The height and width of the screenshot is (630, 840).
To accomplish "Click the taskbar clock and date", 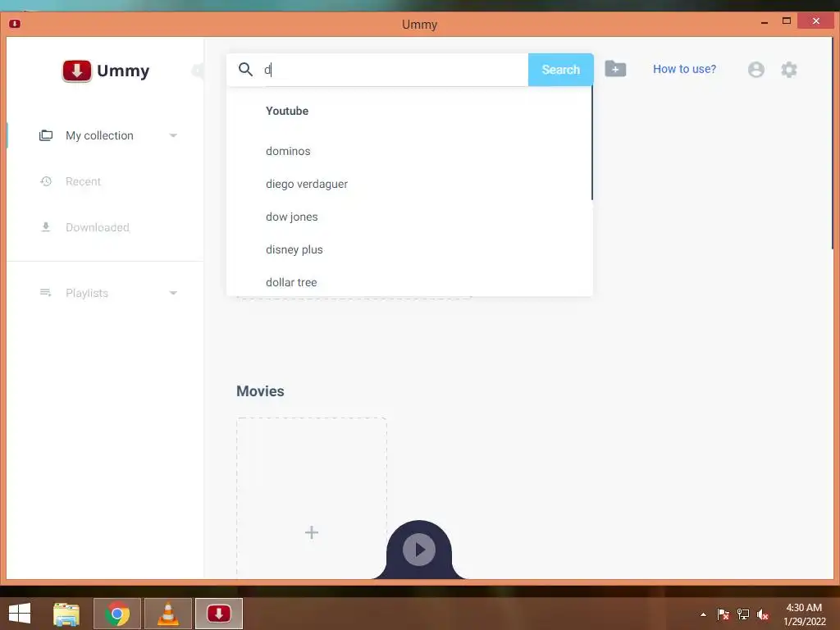I will pos(804,614).
